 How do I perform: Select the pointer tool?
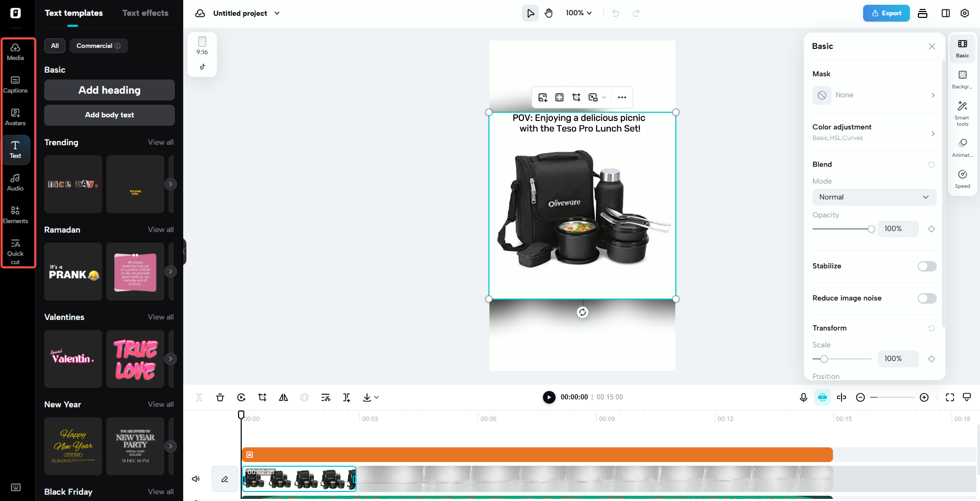pyautogui.click(x=530, y=13)
